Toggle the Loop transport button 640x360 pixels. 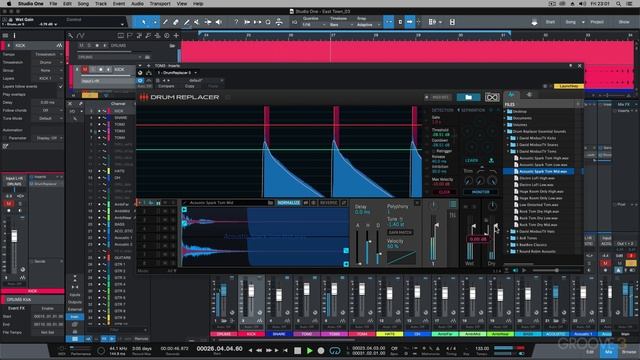(x=335, y=350)
